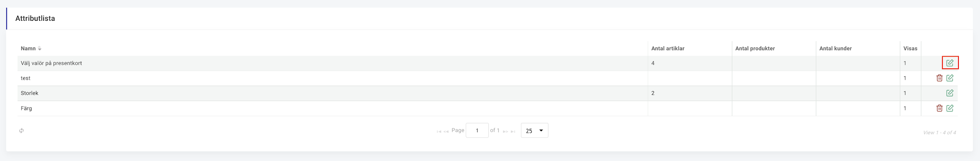This screenshot has width=980, height=161.
Task: Reload the attribute grid
Action: [x=22, y=130]
